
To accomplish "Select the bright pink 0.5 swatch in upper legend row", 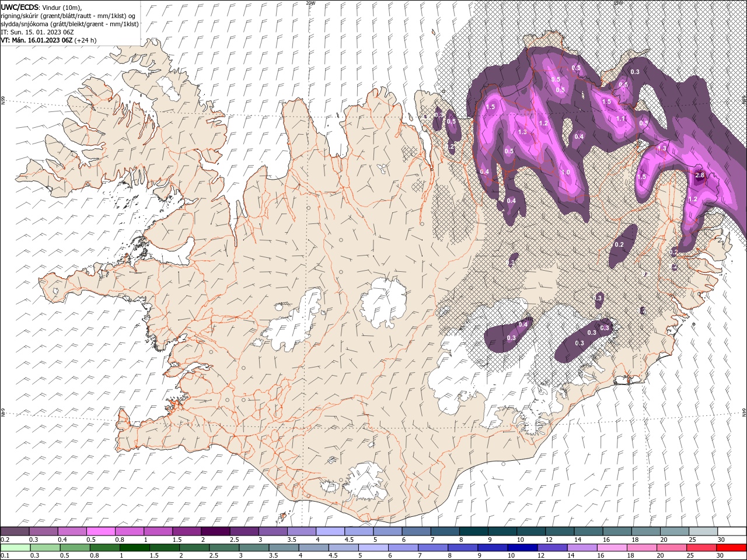I will point(100,531).
